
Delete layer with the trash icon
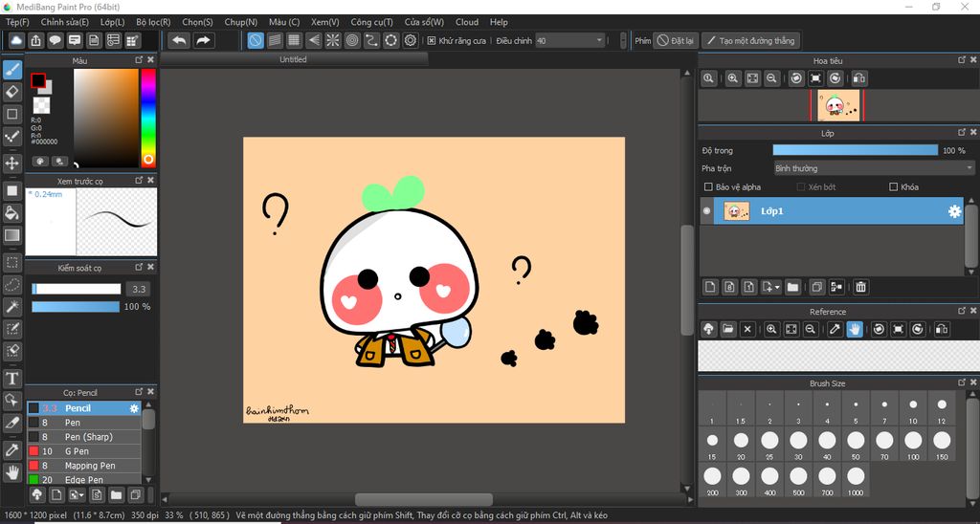tap(860, 287)
